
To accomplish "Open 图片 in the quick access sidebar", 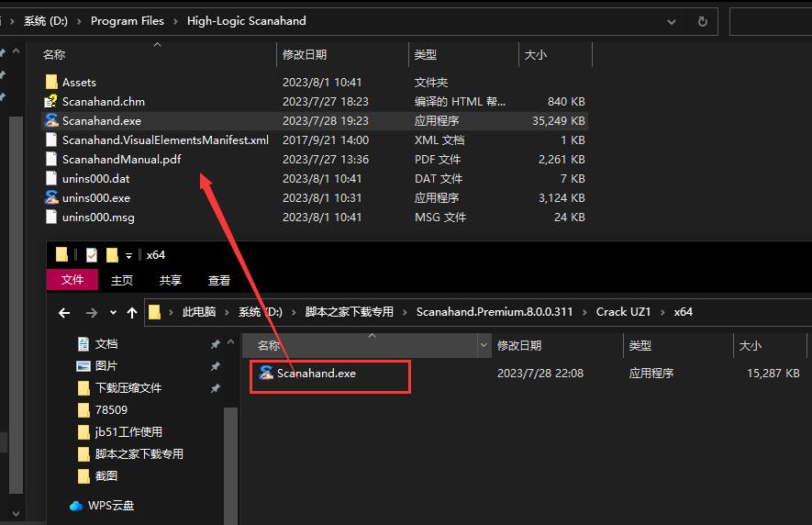I will [x=106, y=365].
